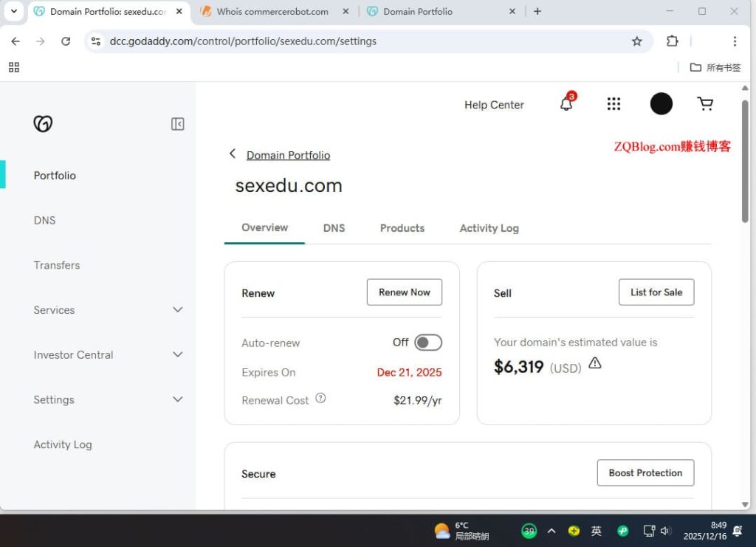This screenshot has width=756, height=547.
Task: Open the apps grid menu icon
Action: 614,103
